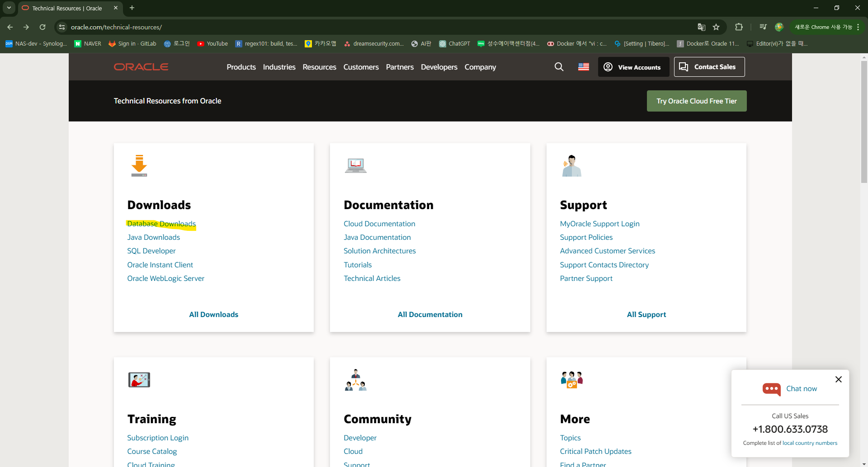Viewport: 868px width, 467px height.
Task: Open the regex101 bookmark
Action: 266,44
